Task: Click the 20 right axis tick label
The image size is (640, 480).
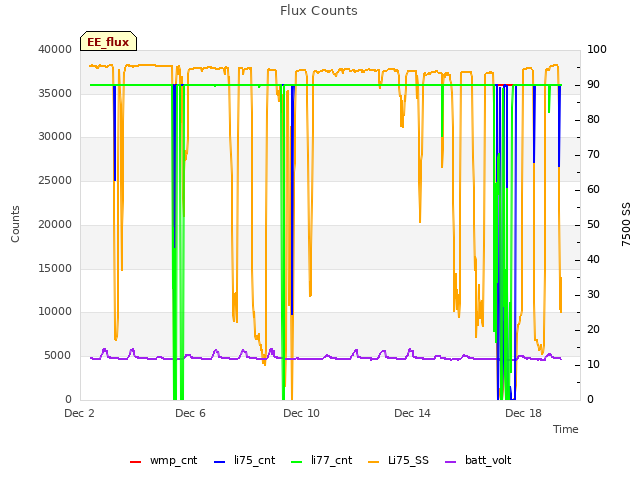Action: [x=593, y=330]
